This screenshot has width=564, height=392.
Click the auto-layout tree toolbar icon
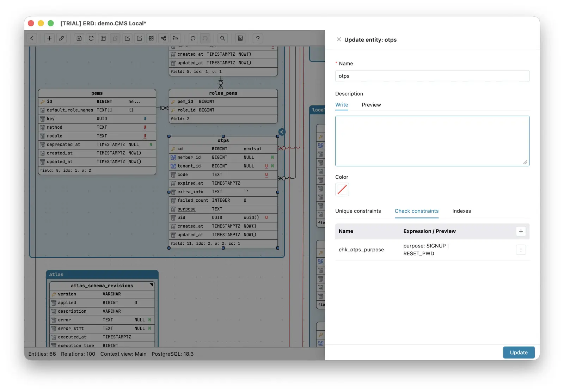[x=163, y=38]
